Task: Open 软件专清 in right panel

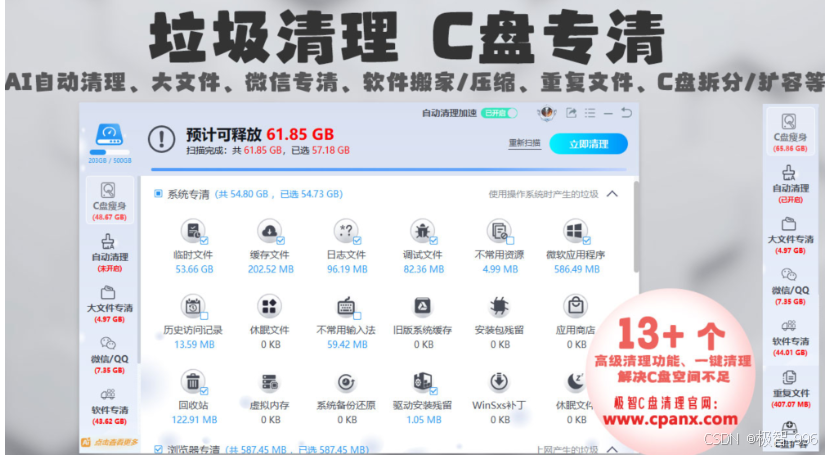Action: 790,337
